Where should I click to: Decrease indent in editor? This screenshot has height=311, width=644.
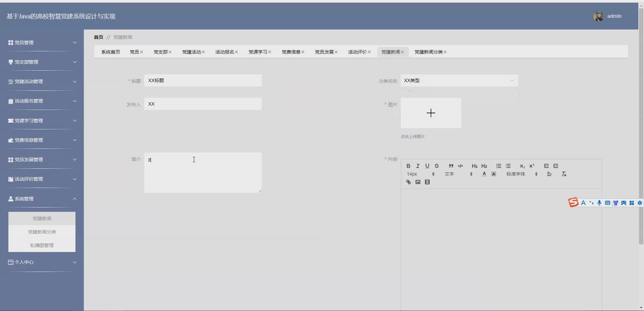point(546,166)
